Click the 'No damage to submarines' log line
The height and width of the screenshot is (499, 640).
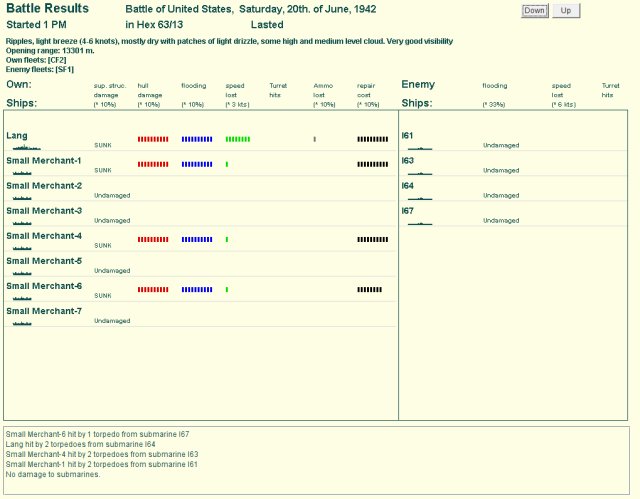53,474
